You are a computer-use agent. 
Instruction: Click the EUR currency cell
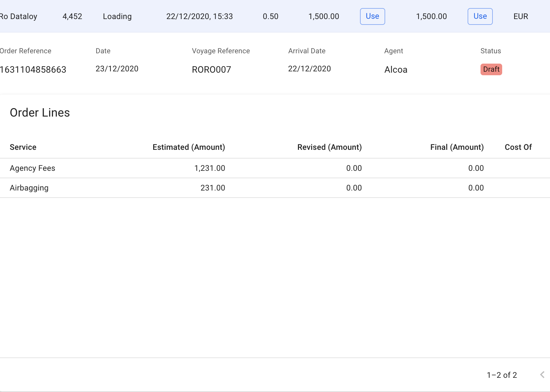coord(521,16)
